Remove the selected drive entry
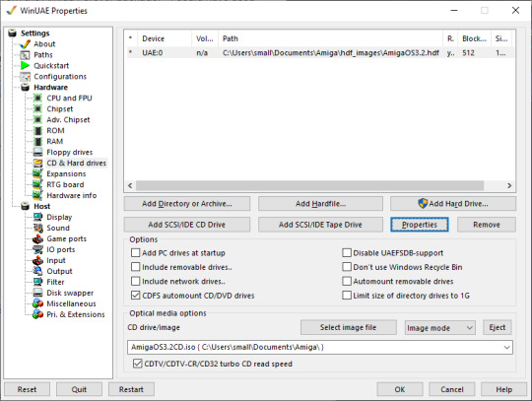Image resolution: width=532 pixels, height=401 pixels. [x=487, y=225]
